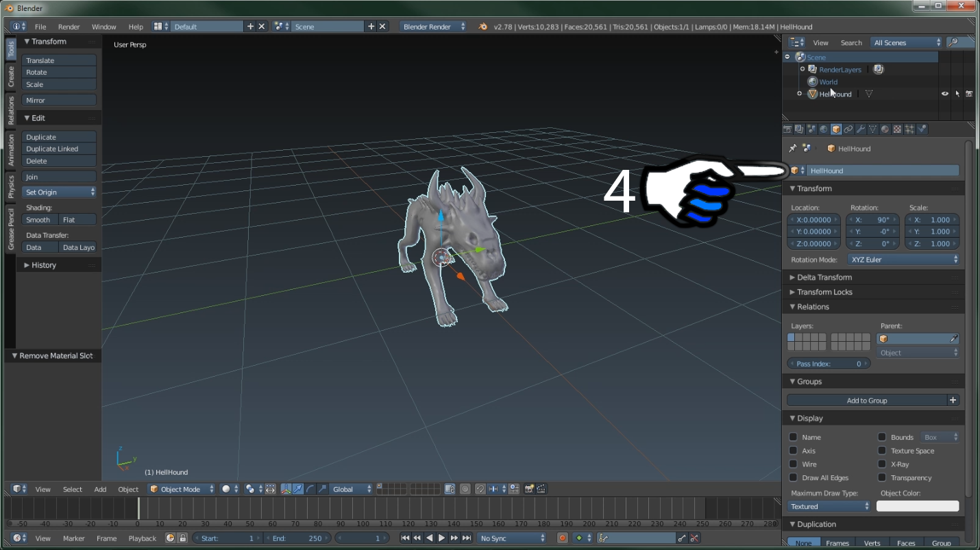Switch to the Create tool shelf tab
Viewport: 980px width, 550px height.
coord(11,76)
